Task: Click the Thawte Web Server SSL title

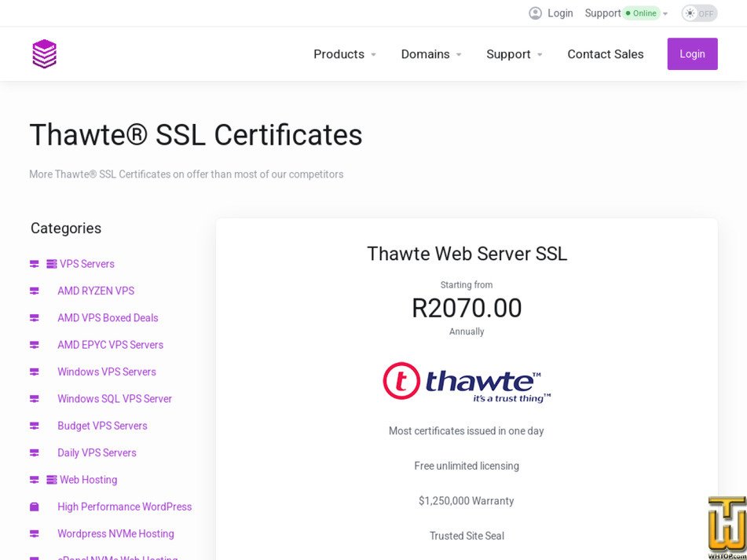Action: click(x=467, y=254)
